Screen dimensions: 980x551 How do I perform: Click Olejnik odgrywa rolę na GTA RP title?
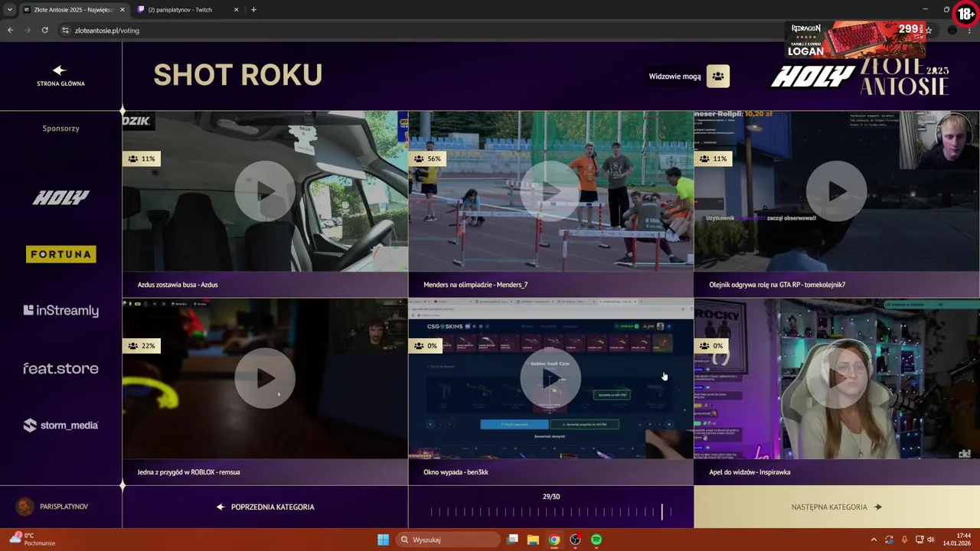[x=777, y=285]
